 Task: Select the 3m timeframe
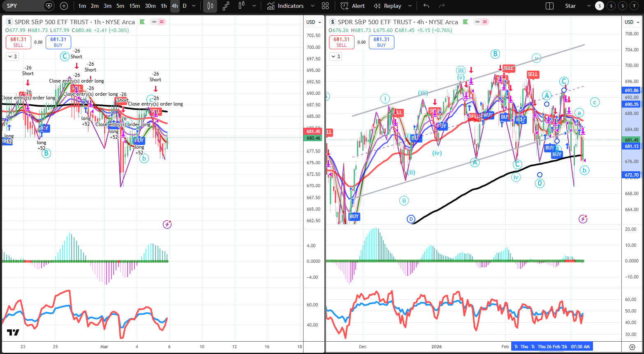pos(107,6)
